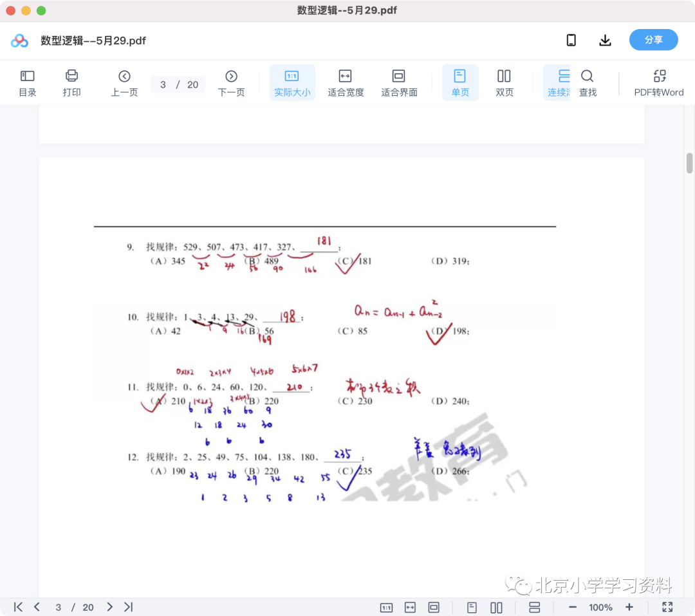Switch to 双页 double page mode
Viewport: 695px width, 616px height.
pos(504,83)
